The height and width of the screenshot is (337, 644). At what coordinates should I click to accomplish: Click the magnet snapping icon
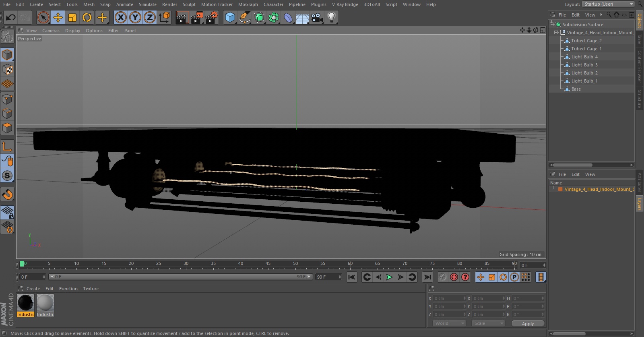(7, 194)
